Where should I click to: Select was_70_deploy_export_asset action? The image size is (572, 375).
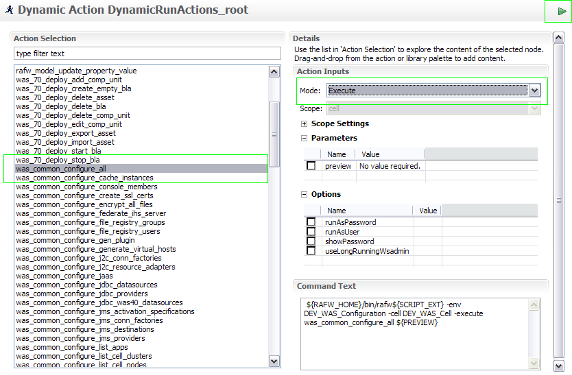pos(66,133)
